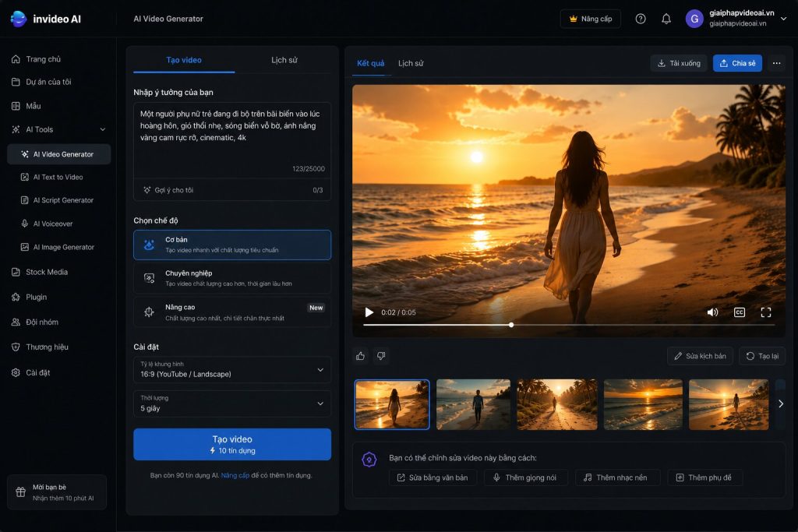Open notifications bell icon
This screenshot has width=798, height=532.
[666, 19]
